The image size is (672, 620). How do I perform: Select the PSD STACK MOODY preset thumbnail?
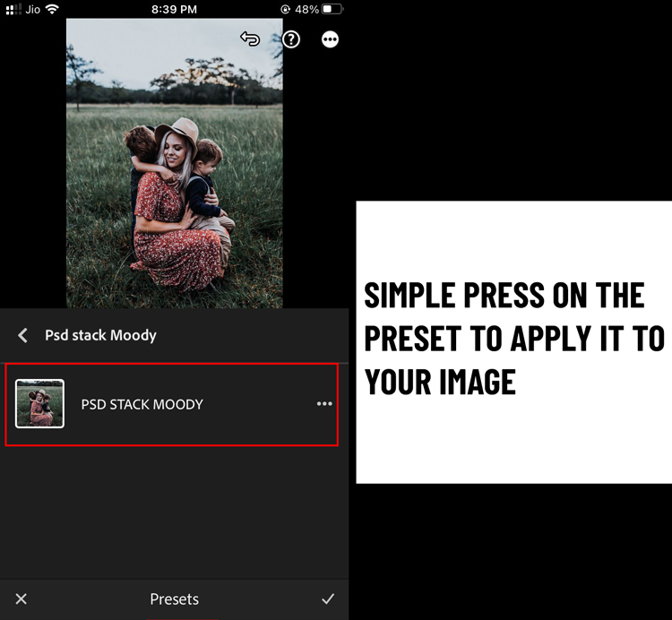coord(39,403)
